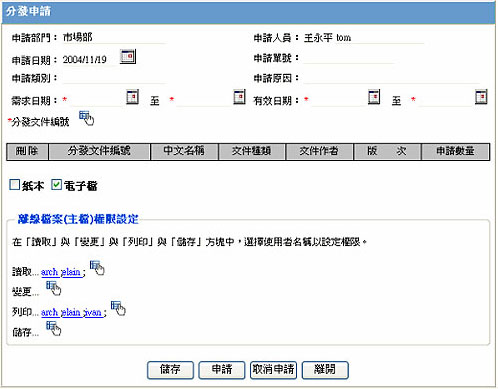498x389 pixels.
Task: Click the 申請原因 input field
Action: point(392,78)
